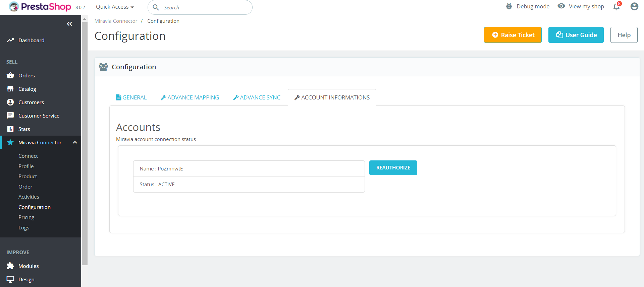644x287 pixels.
Task: Open Activities in Miravia submenu
Action: point(29,197)
